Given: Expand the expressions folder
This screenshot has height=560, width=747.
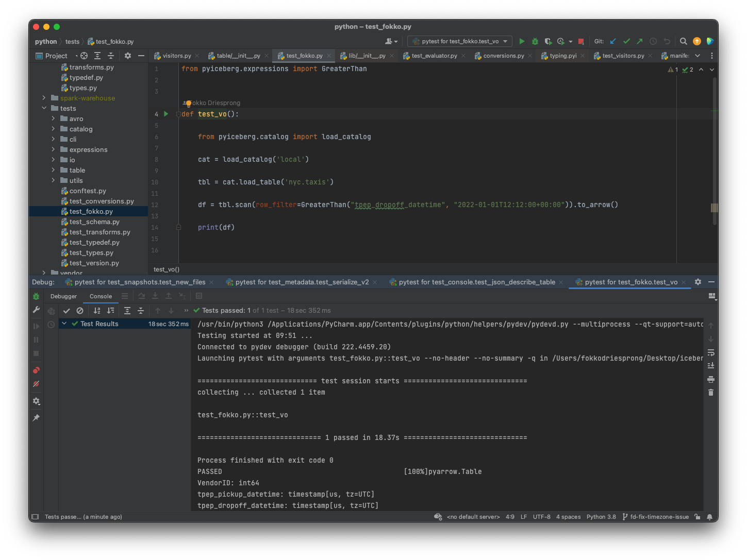Looking at the screenshot, I should 53,149.
